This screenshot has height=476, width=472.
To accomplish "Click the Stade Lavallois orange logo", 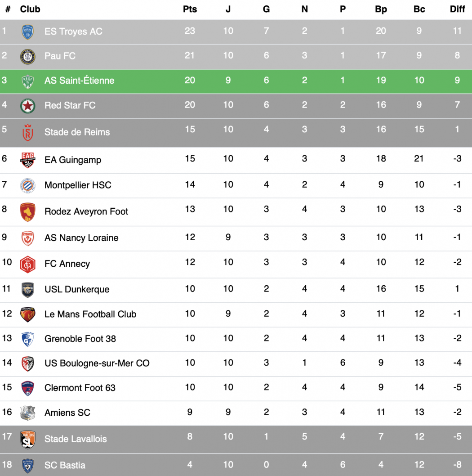I will pos(28,439).
